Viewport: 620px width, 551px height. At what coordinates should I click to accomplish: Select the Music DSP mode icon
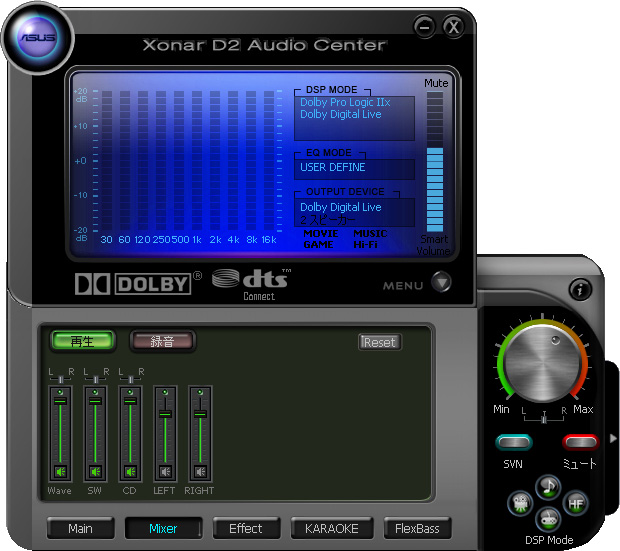pos(547,487)
